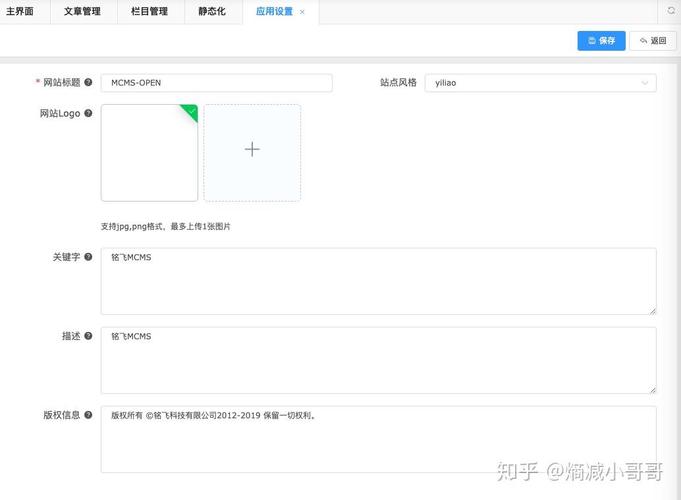The height and width of the screenshot is (500, 681).
Task: Click help icon next to 版权信息
Action: click(x=89, y=415)
